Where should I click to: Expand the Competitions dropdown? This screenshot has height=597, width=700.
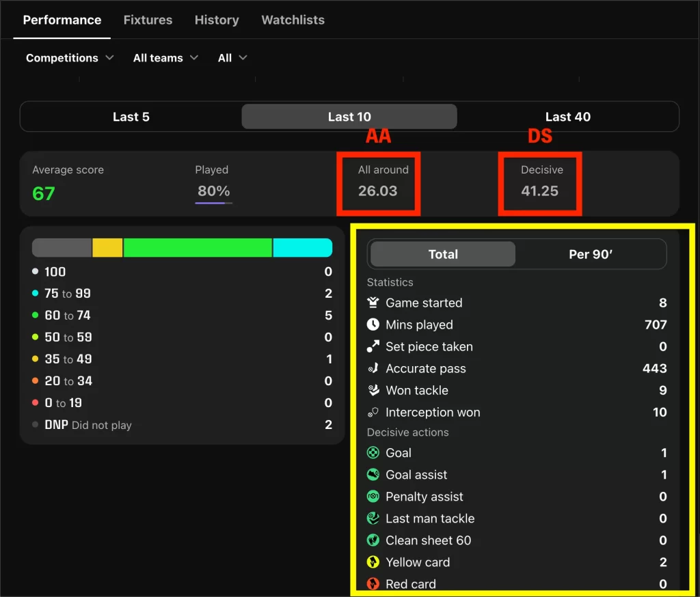[70, 58]
